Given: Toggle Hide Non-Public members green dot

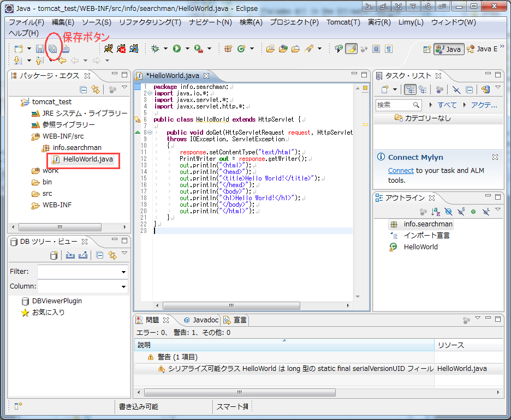Looking at the screenshot, I should point(473,212).
